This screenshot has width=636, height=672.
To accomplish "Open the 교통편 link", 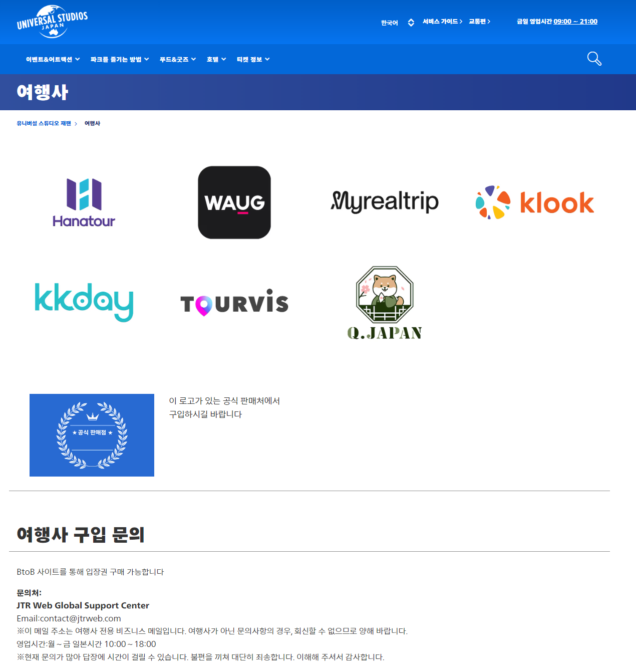I will point(479,22).
